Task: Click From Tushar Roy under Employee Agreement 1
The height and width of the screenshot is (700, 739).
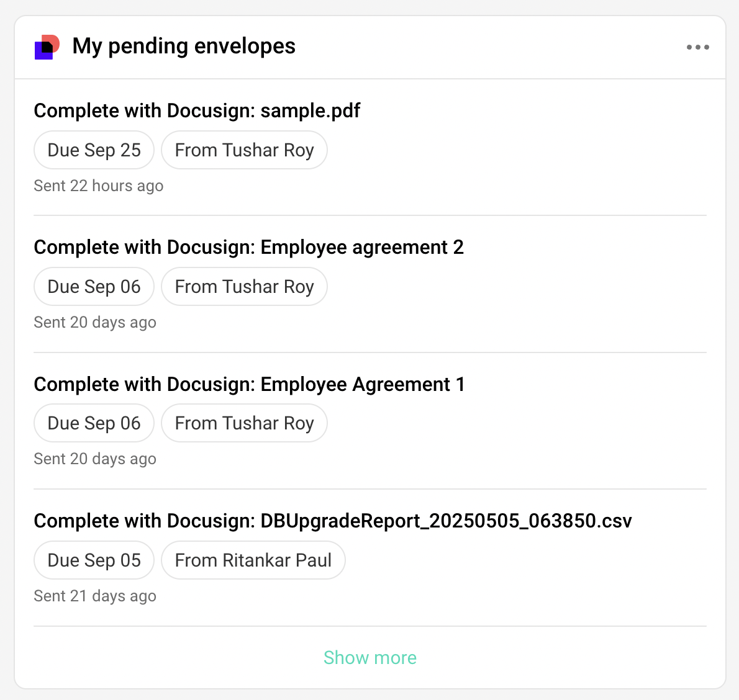Action: [x=244, y=423]
